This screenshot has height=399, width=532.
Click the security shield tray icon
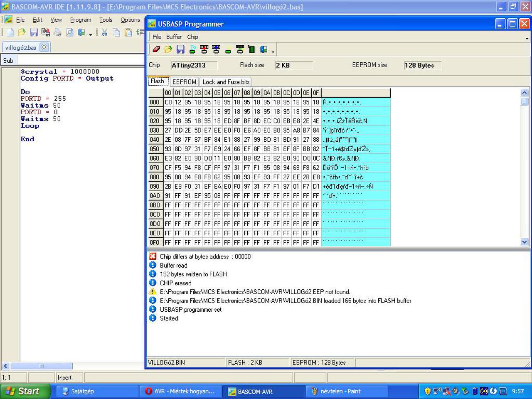click(428, 391)
